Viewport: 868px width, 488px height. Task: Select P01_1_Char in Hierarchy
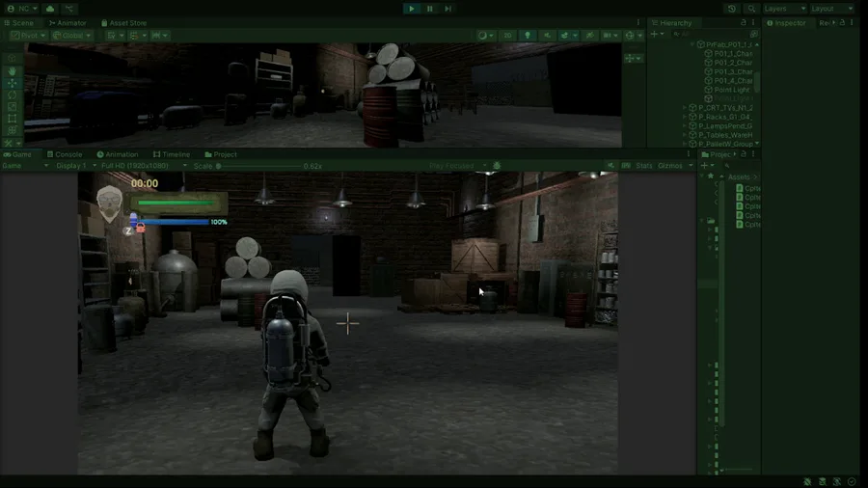coord(728,54)
